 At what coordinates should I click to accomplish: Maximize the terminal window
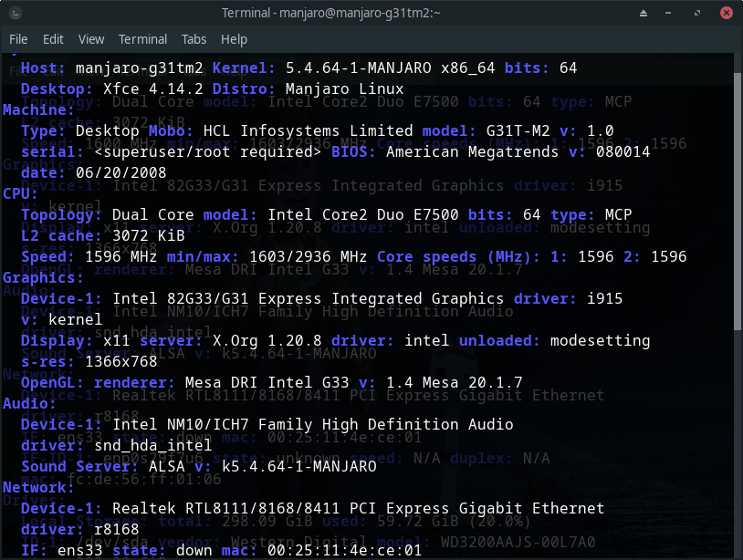[697, 14]
